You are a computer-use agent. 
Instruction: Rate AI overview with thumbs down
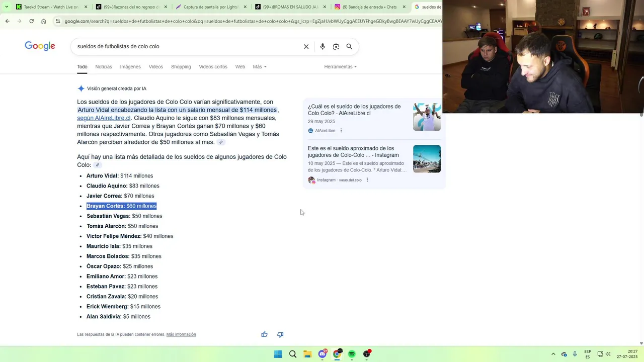pos(280,334)
